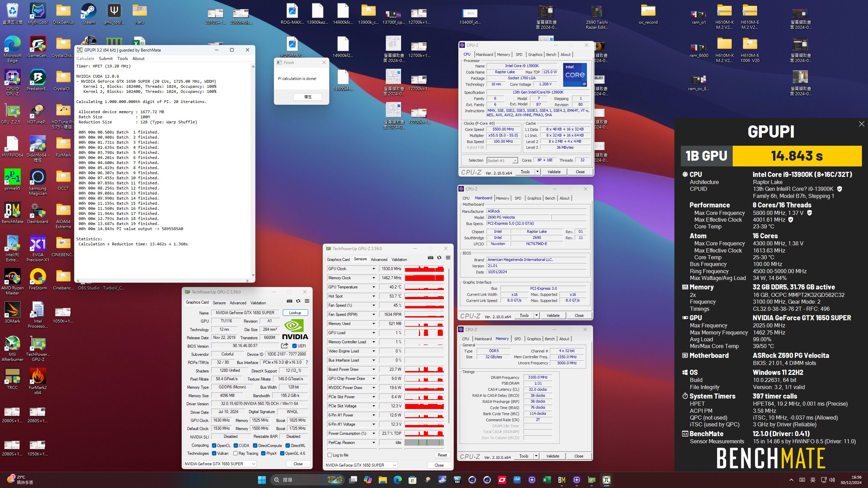Image resolution: width=868 pixels, height=488 pixels.
Task: Click GPU Load sensor history graph
Action: (424, 333)
